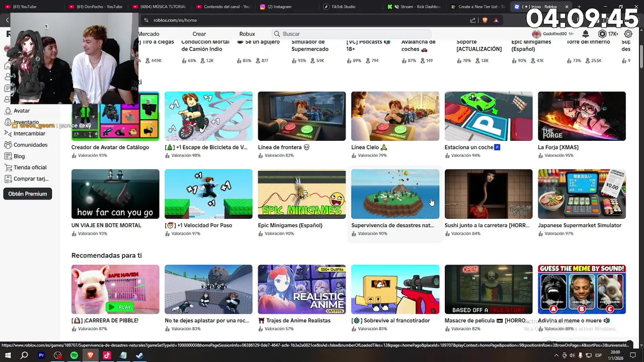Open TikTok app from the taskbar
Image resolution: width=644 pixels, height=362 pixels.
pos(107,355)
